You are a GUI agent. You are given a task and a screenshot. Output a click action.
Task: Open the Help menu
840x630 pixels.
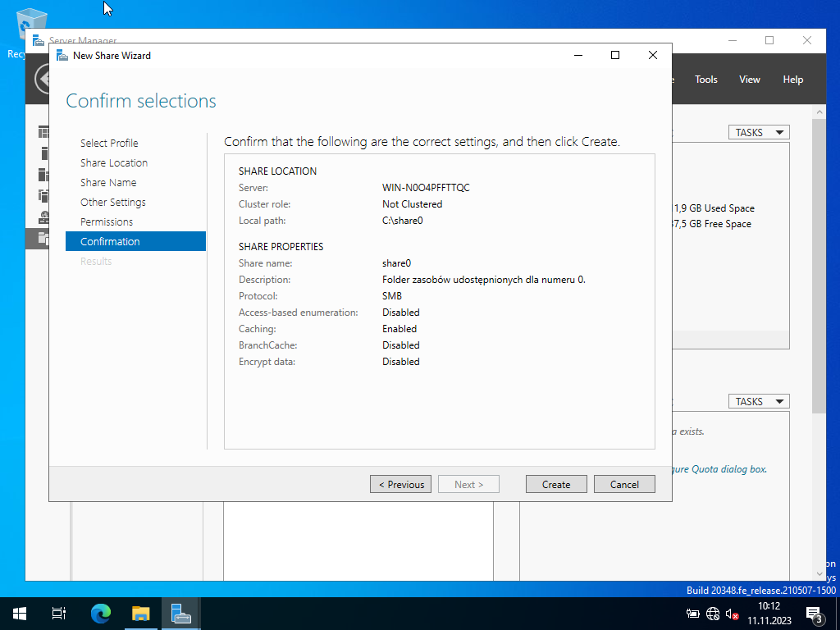792,80
